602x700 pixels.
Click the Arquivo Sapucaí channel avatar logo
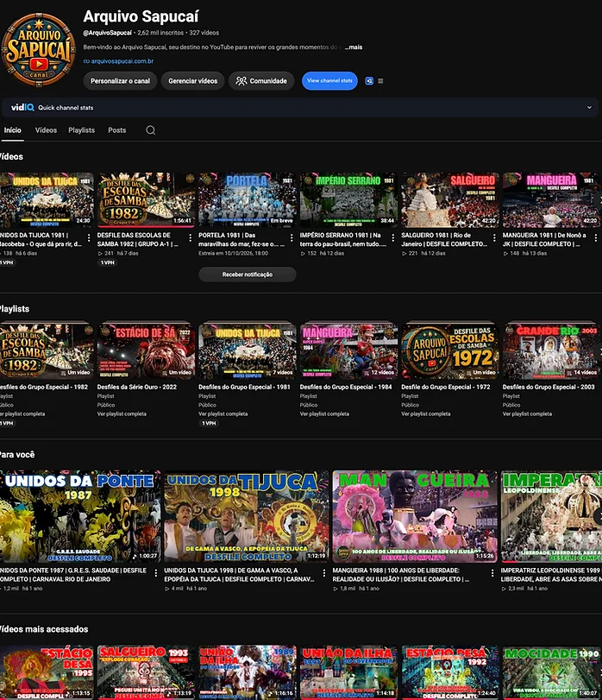(x=38, y=49)
